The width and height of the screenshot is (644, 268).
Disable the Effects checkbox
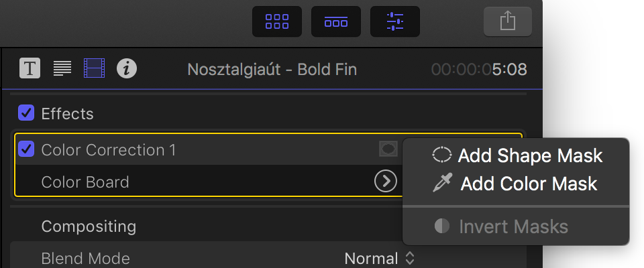pyautogui.click(x=26, y=113)
